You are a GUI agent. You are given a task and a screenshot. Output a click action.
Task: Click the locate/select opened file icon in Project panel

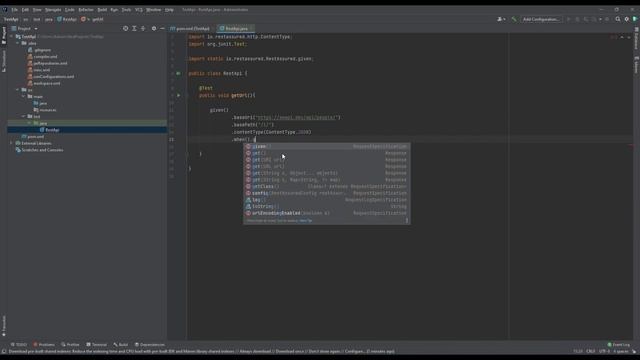(125, 29)
